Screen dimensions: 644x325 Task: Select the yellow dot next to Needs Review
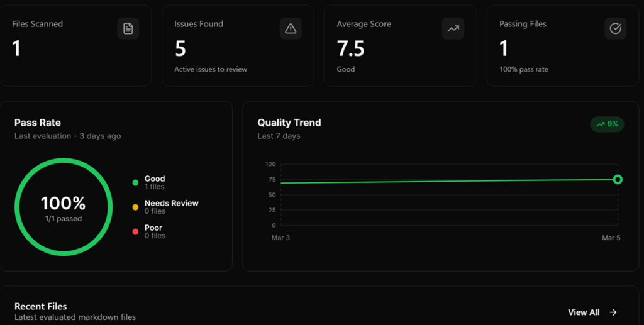pos(135,207)
